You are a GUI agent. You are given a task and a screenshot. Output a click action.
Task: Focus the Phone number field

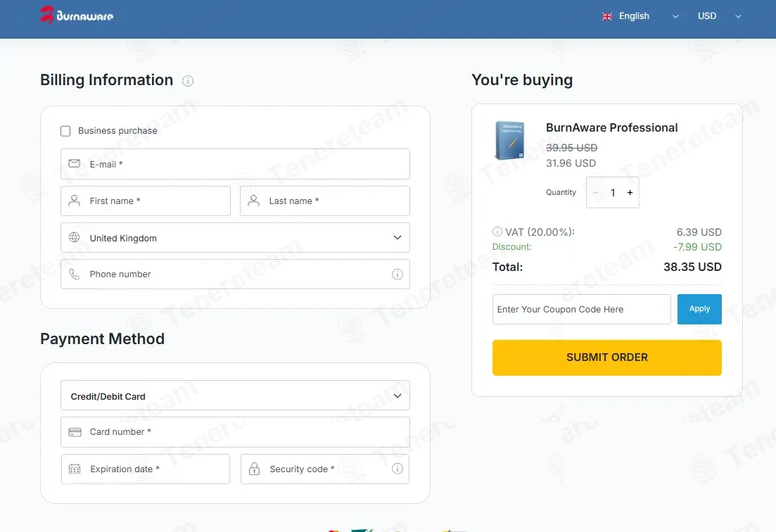pyautogui.click(x=235, y=274)
